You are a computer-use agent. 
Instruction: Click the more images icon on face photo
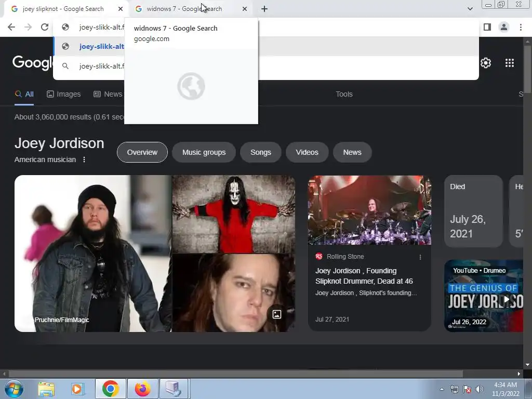point(277,314)
